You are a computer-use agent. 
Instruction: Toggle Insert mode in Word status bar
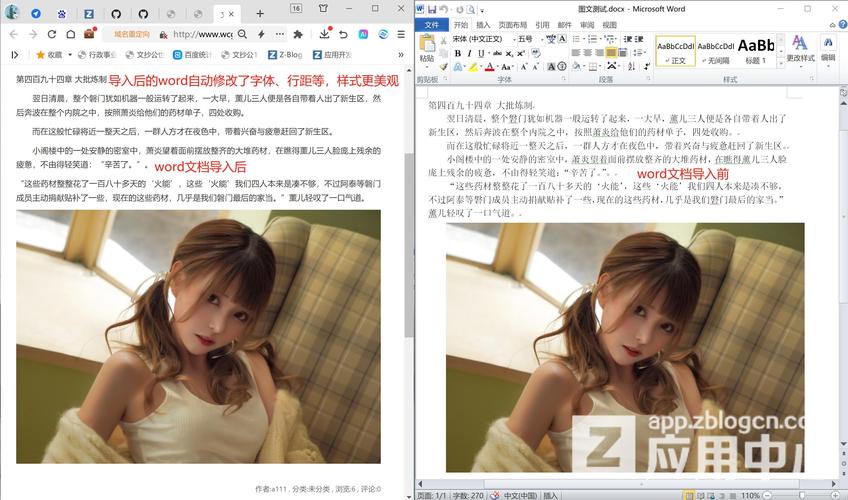click(550, 495)
